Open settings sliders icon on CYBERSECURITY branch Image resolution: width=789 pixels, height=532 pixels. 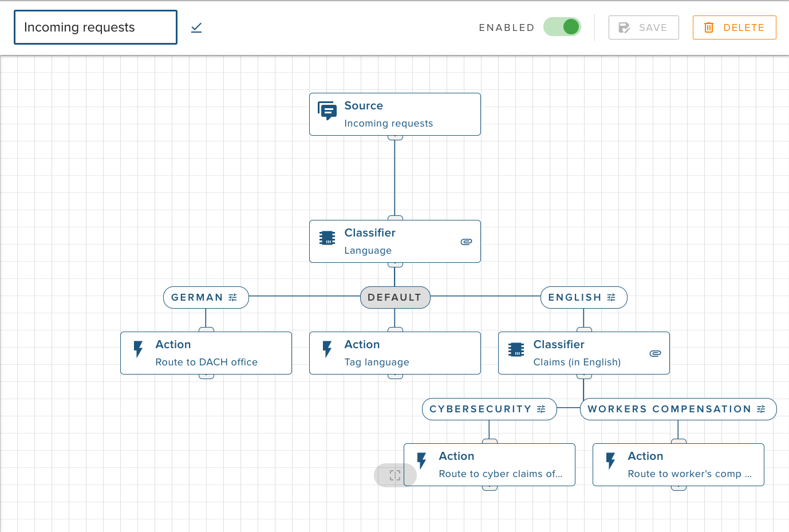tap(541, 409)
